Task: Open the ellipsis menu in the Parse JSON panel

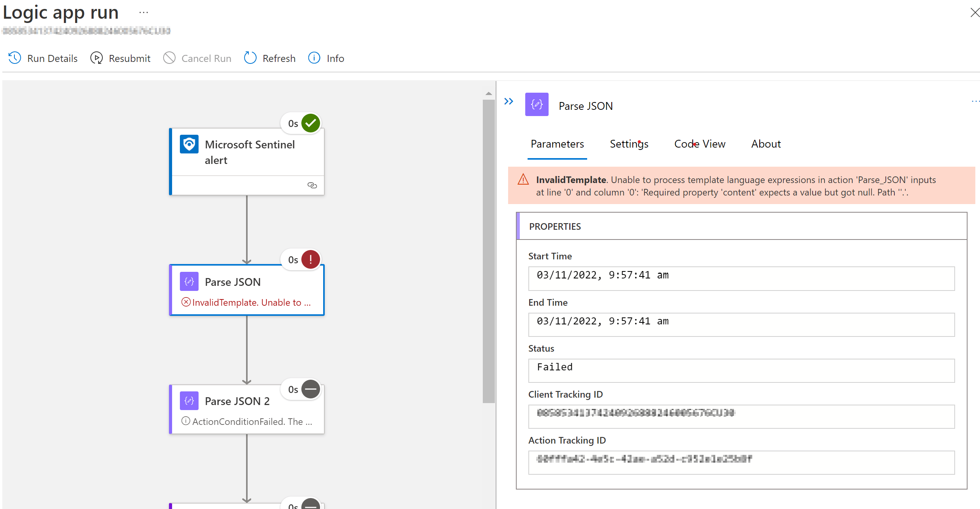Action: click(975, 101)
